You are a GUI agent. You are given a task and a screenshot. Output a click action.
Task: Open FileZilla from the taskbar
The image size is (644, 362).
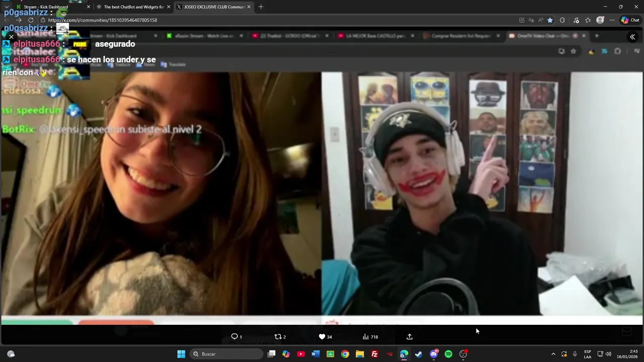(374, 354)
